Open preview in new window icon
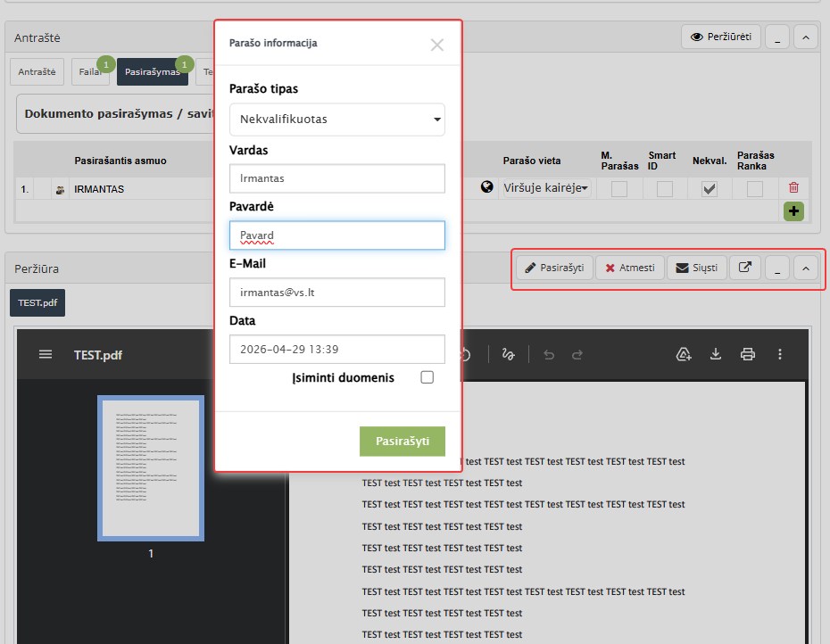 745,268
